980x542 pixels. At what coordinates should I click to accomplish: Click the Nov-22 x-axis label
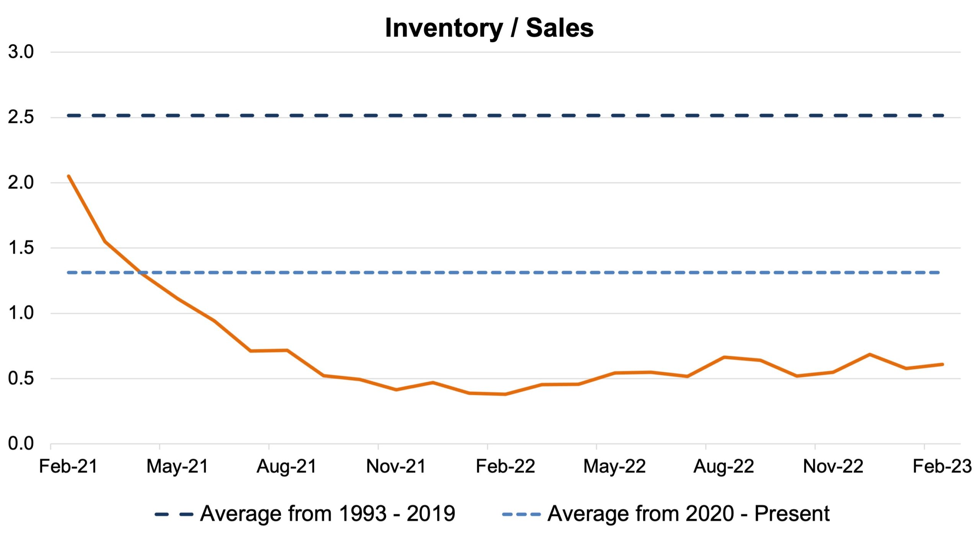coord(833,467)
